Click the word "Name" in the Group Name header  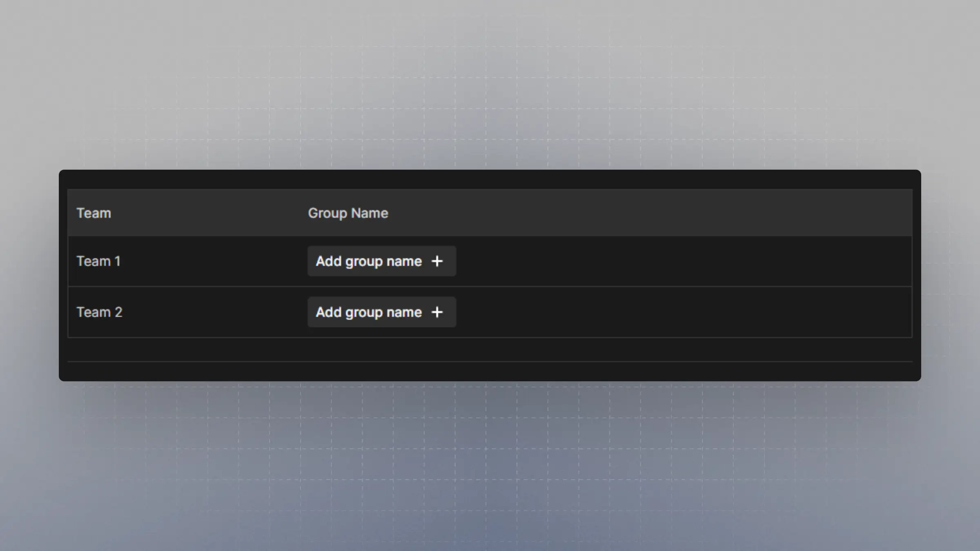point(370,213)
